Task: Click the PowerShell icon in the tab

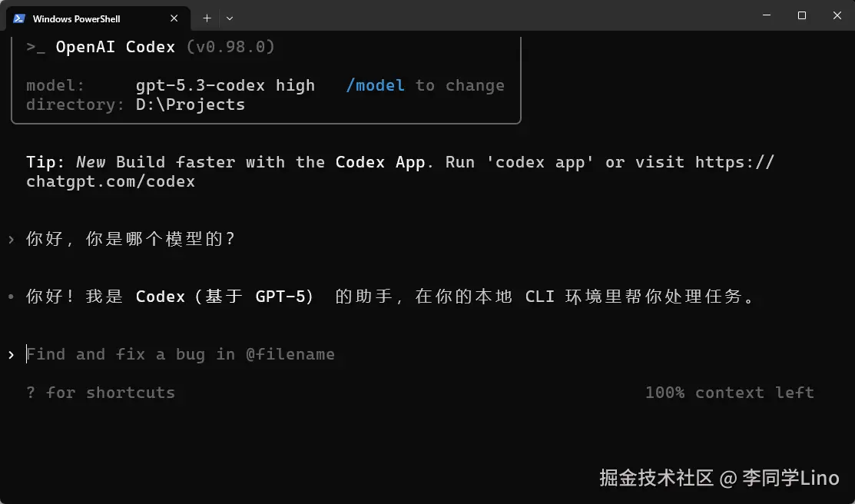Action: 19,18
